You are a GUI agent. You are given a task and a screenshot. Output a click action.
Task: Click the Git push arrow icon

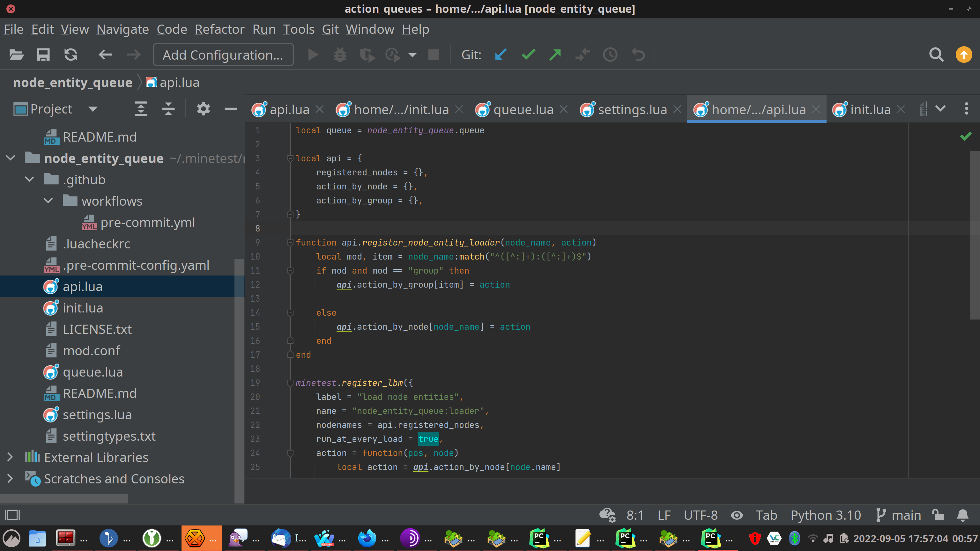point(555,55)
